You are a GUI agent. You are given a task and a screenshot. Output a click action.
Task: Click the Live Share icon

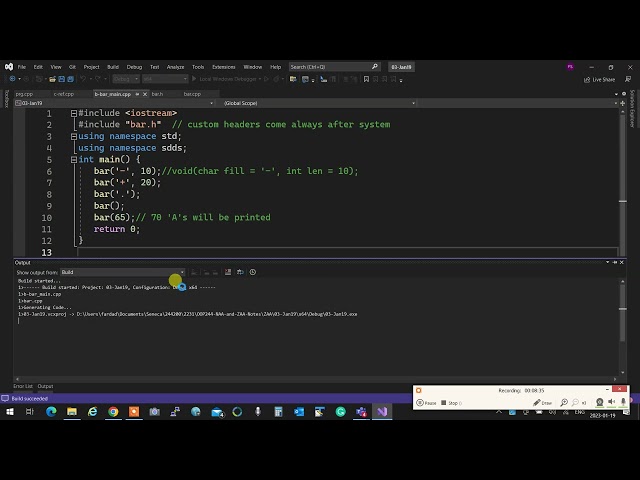[x=600, y=79]
